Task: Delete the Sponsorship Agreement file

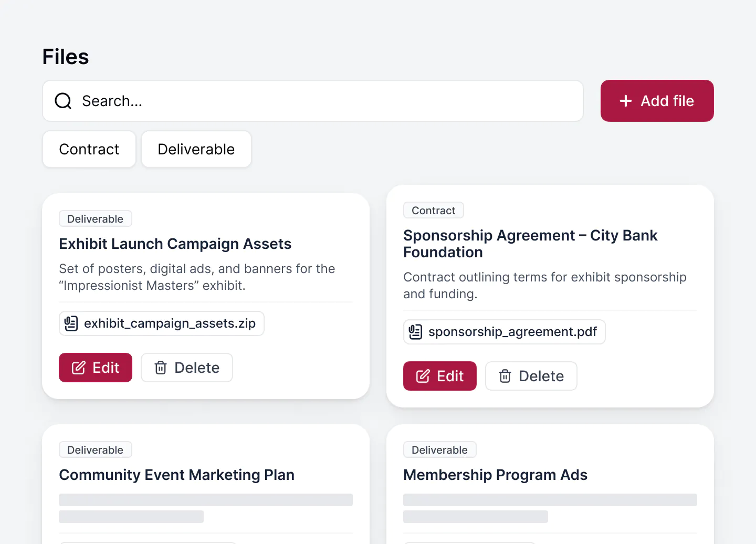Action: [x=531, y=376]
